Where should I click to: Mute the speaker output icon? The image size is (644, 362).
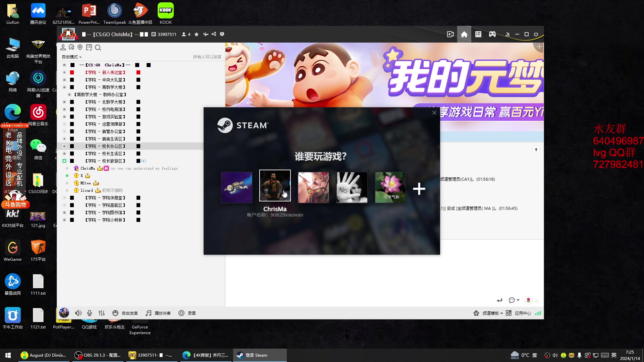point(78,313)
